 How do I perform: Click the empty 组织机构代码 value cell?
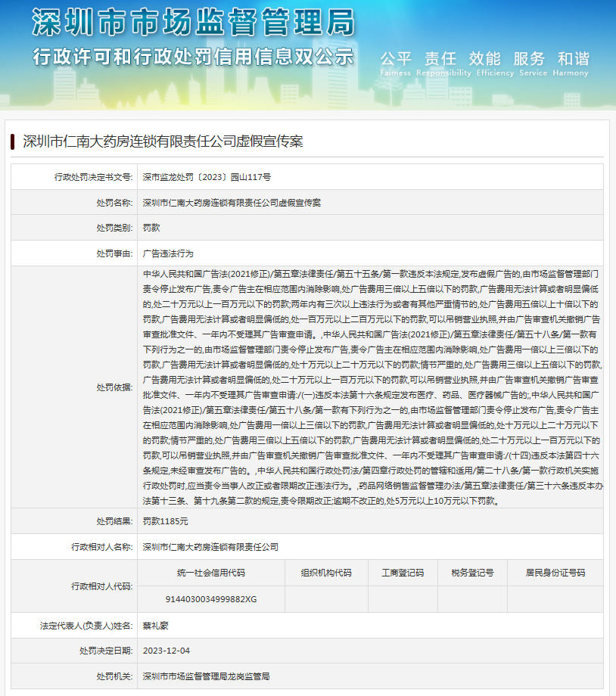(x=325, y=598)
